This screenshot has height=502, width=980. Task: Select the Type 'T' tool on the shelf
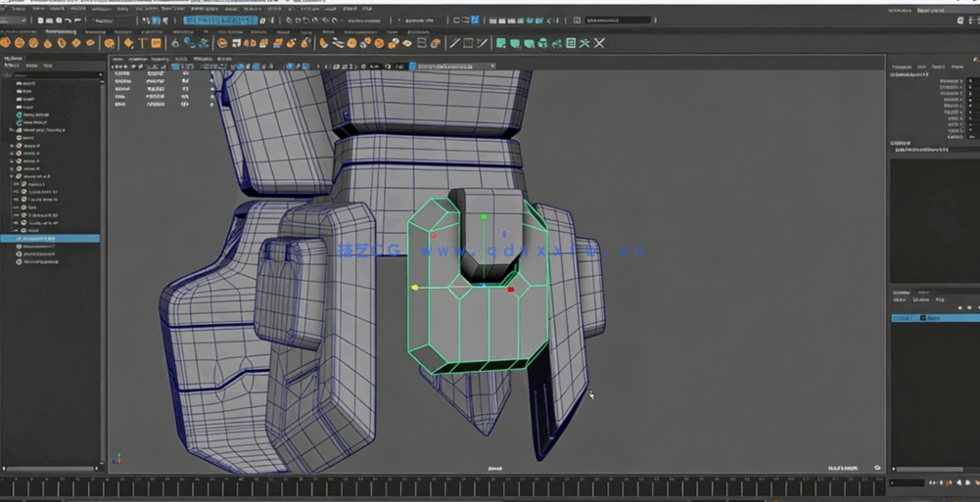tap(143, 43)
